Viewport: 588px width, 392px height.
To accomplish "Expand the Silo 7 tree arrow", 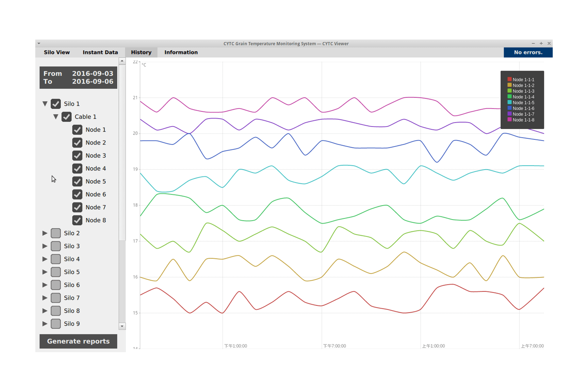I will [45, 298].
